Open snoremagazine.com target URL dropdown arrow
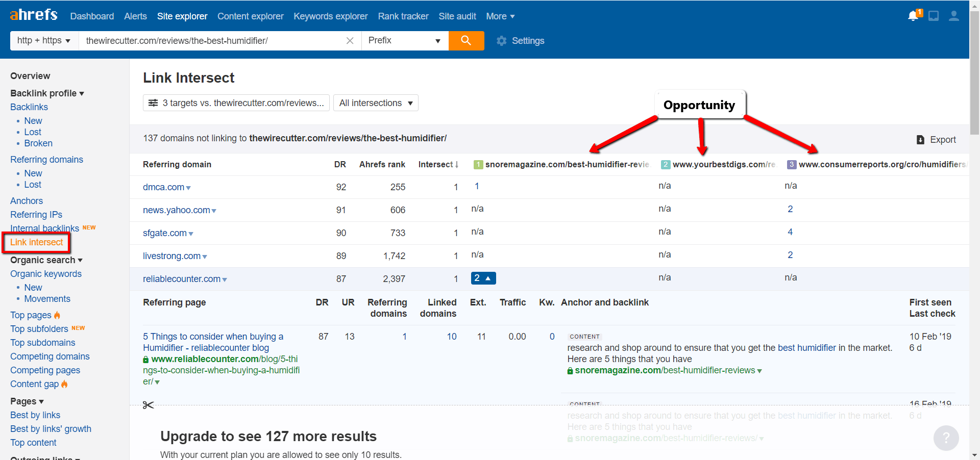The height and width of the screenshot is (460, 980). 759,371
